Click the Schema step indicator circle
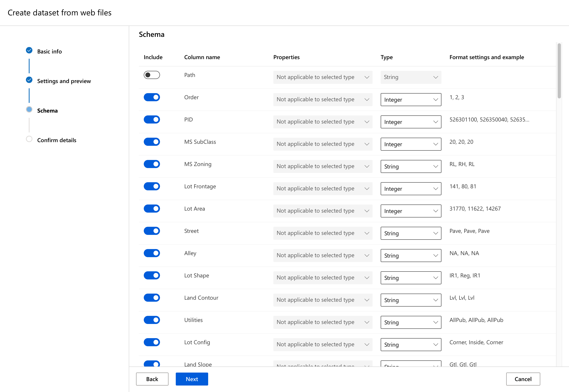 (x=29, y=109)
